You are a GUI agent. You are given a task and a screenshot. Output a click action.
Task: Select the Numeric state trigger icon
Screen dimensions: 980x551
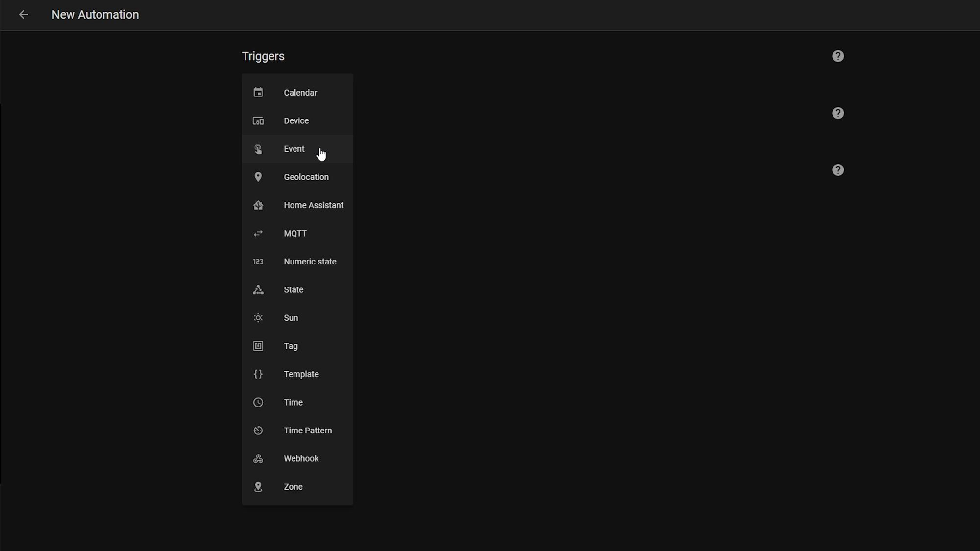[x=258, y=261]
